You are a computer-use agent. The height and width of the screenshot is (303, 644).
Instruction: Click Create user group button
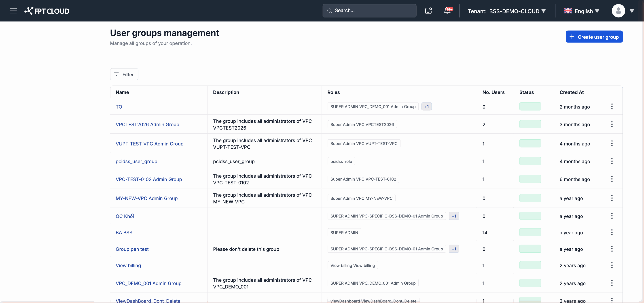point(594,37)
